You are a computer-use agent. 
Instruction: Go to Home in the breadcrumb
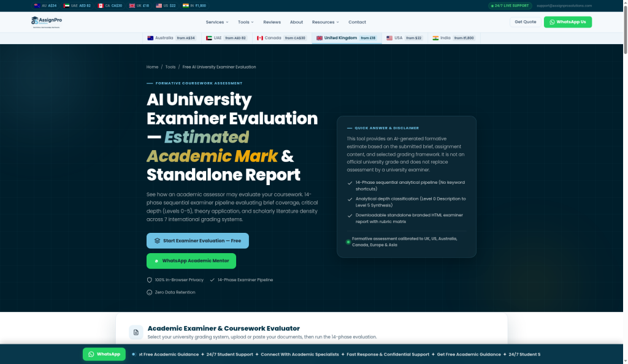click(152, 67)
